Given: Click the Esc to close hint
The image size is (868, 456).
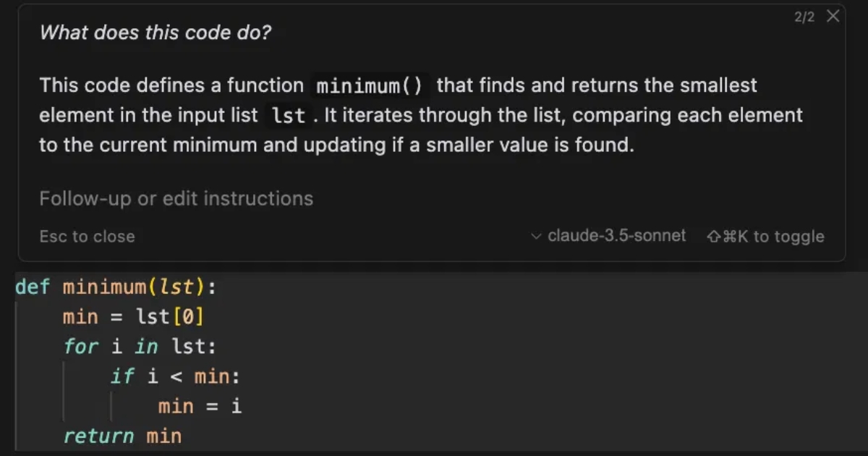Looking at the screenshot, I should [x=87, y=236].
